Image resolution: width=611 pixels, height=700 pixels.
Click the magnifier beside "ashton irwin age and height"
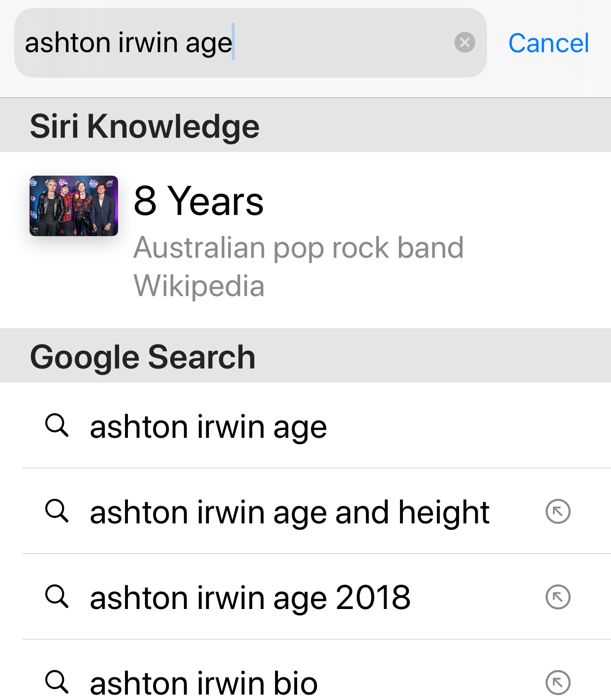click(x=58, y=512)
